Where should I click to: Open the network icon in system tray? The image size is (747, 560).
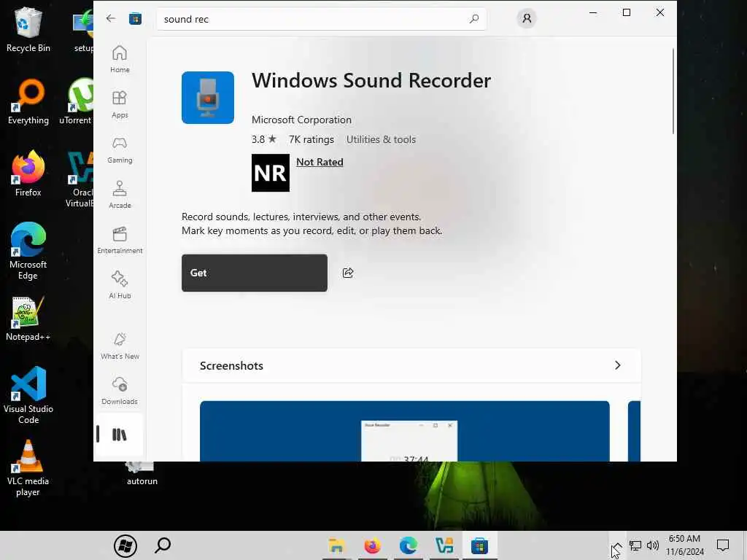[x=635, y=545]
